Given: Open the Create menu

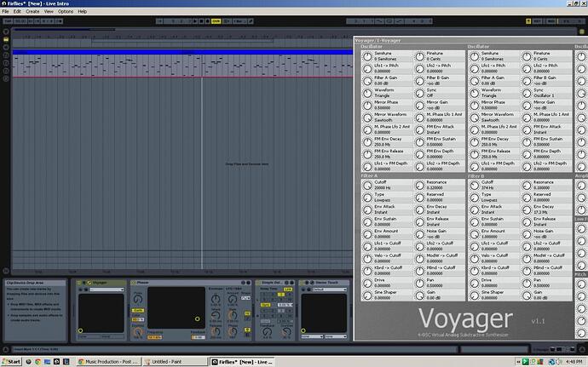Looking at the screenshot, I should tap(32, 12).
